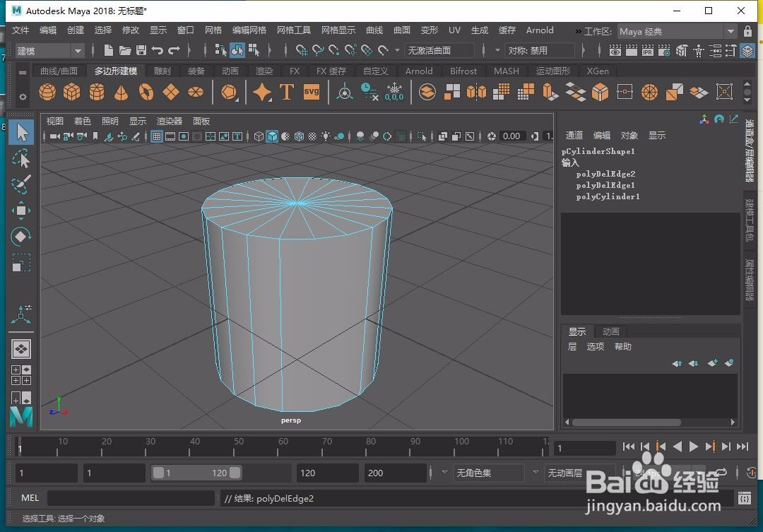The height and width of the screenshot is (532, 763).
Task: Expand the Maya 经典 workspace dropdown
Action: (x=677, y=32)
